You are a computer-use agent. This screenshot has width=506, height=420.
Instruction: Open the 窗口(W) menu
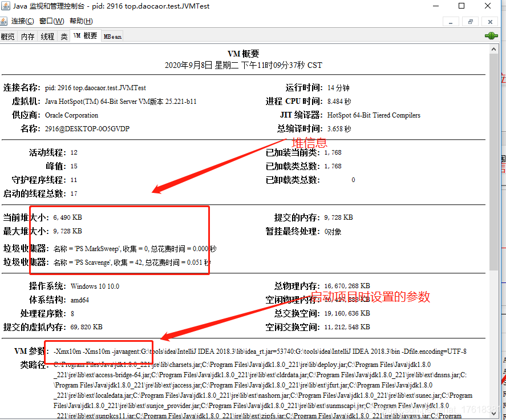52,21
